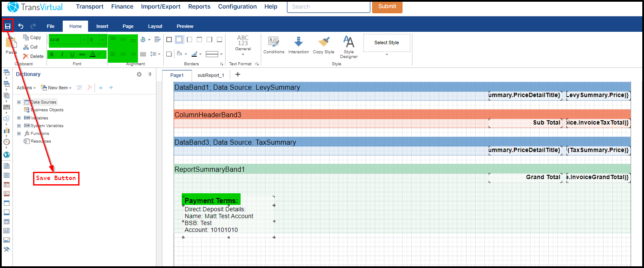The image size is (644, 268).
Task: Add a new report page tab
Action: pos(238,75)
